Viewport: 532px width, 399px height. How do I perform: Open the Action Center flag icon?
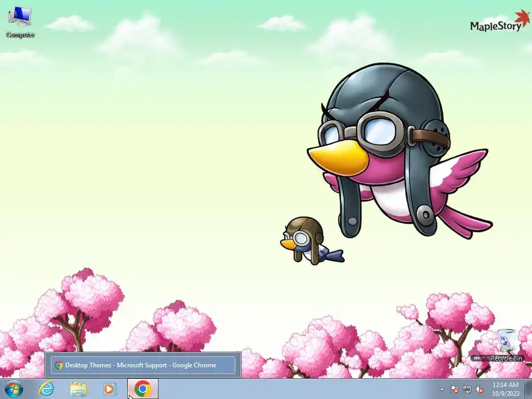click(454, 389)
